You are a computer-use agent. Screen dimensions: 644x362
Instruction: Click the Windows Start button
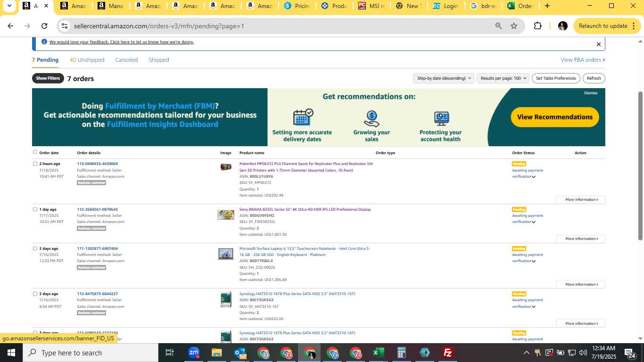click(x=11, y=353)
